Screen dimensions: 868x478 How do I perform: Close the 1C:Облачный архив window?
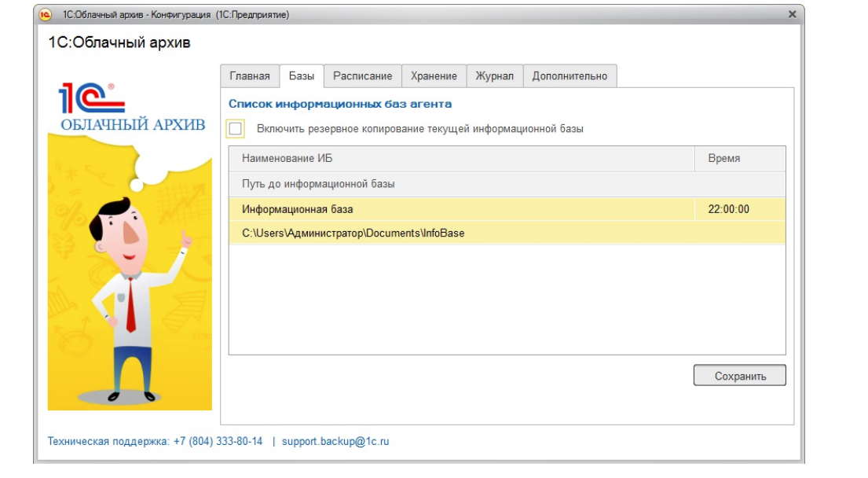tap(792, 14)
